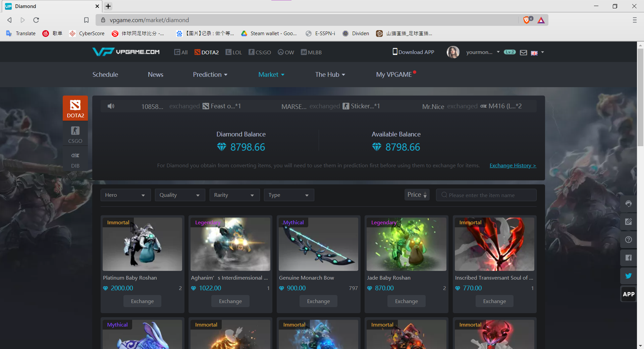Viewport: 644px width, 349px height.
Task: Toggle the Price sort order
Action: (417, 195)
